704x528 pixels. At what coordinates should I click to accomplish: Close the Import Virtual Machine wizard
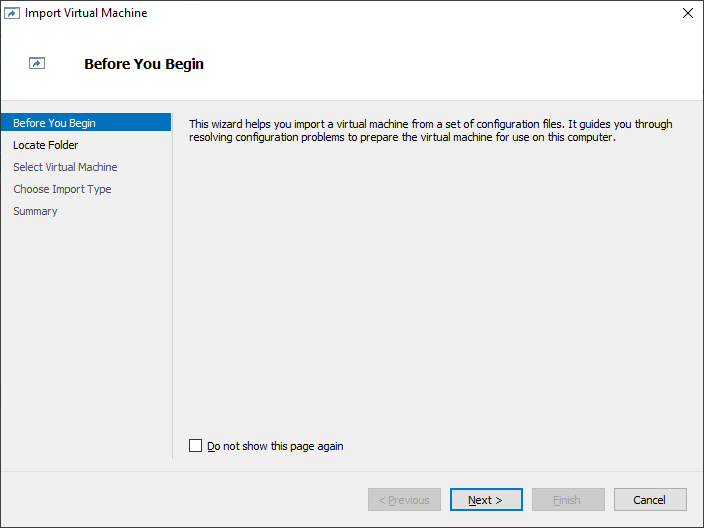click(688, 13)
